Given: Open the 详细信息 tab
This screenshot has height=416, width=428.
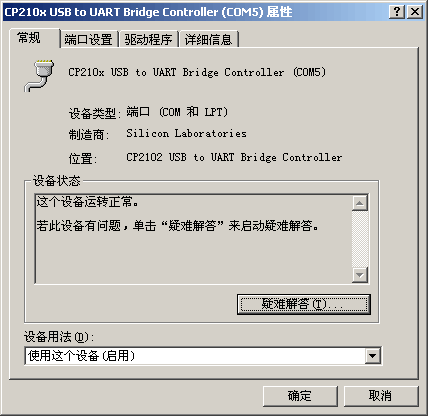Looking at the screenshot, I should click(x=209, y=40).
